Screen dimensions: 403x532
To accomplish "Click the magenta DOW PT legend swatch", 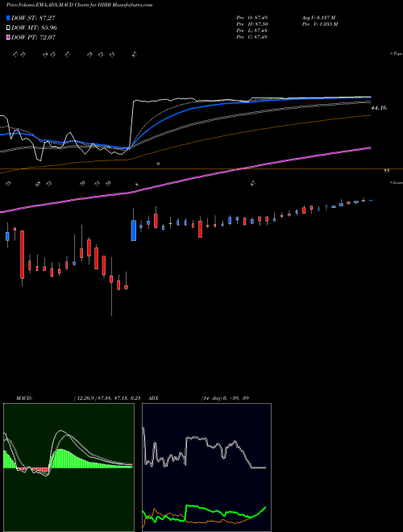I will point(9,37).
